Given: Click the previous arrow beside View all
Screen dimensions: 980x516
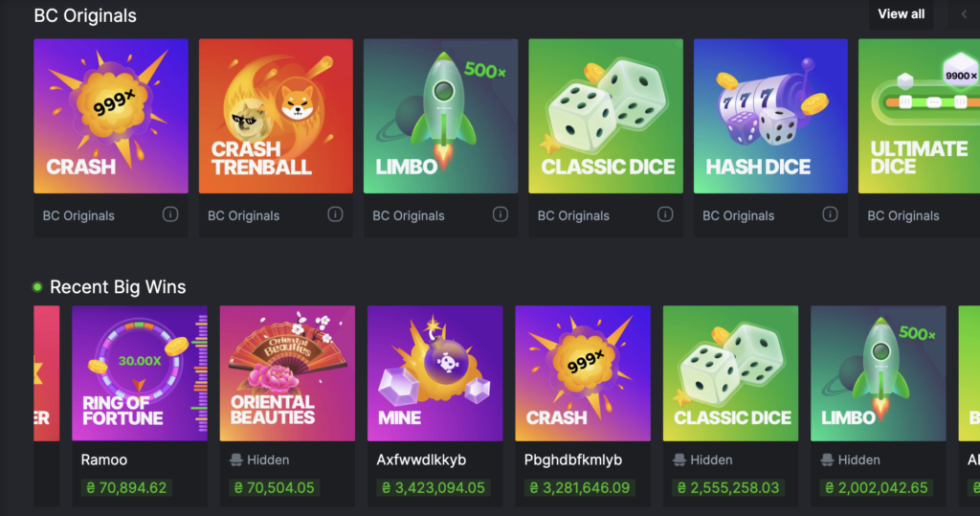Looking at the screenshot, I should pyautogui.click(x=963, y=13).
